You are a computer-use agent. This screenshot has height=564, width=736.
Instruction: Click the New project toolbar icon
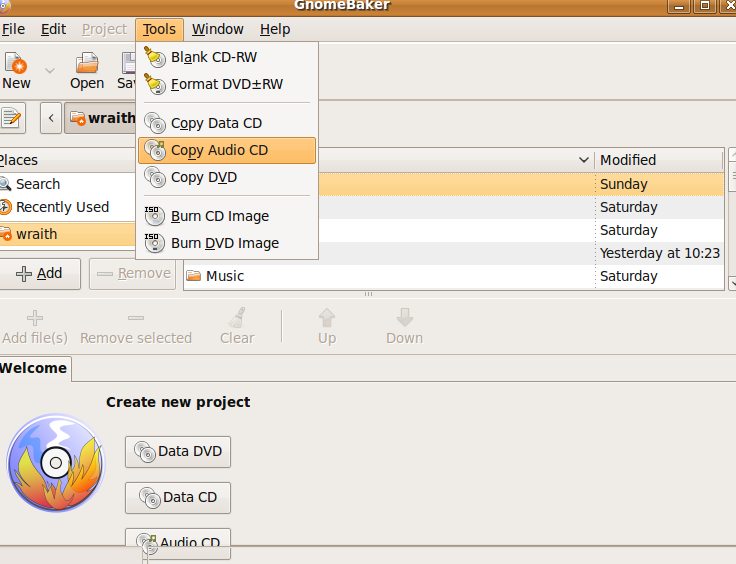(x=16, y=63)
